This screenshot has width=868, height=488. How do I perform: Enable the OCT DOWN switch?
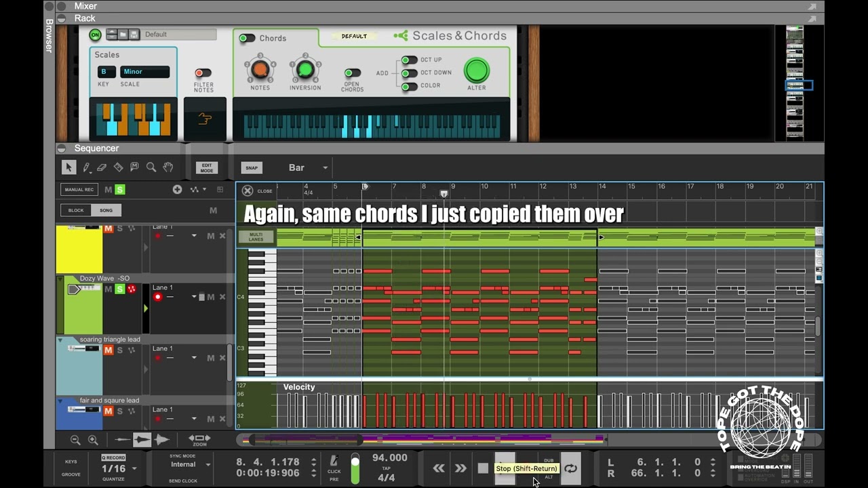[x=410, y=73]
